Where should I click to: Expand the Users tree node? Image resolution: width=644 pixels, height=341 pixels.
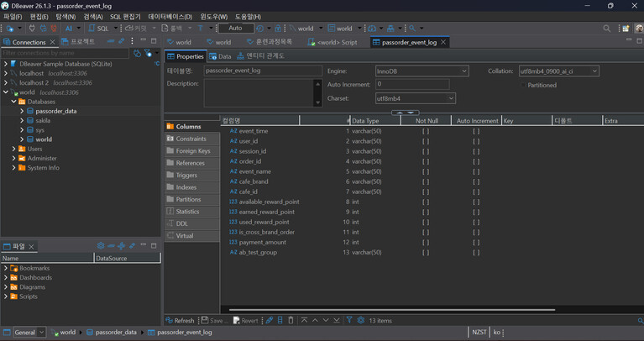[x=13, y=149]
